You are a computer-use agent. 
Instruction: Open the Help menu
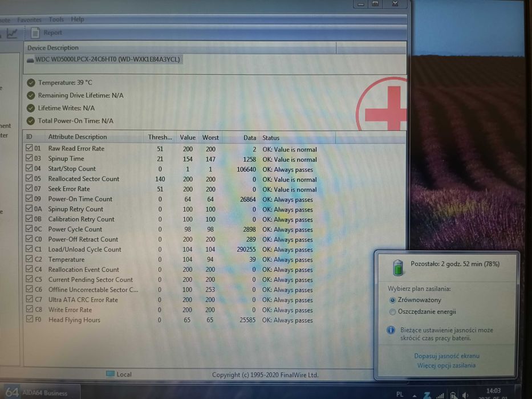point(78,19)
